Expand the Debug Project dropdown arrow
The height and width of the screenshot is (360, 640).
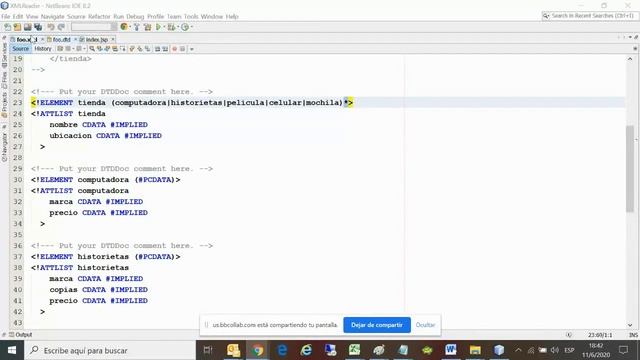tap(178, 27)
